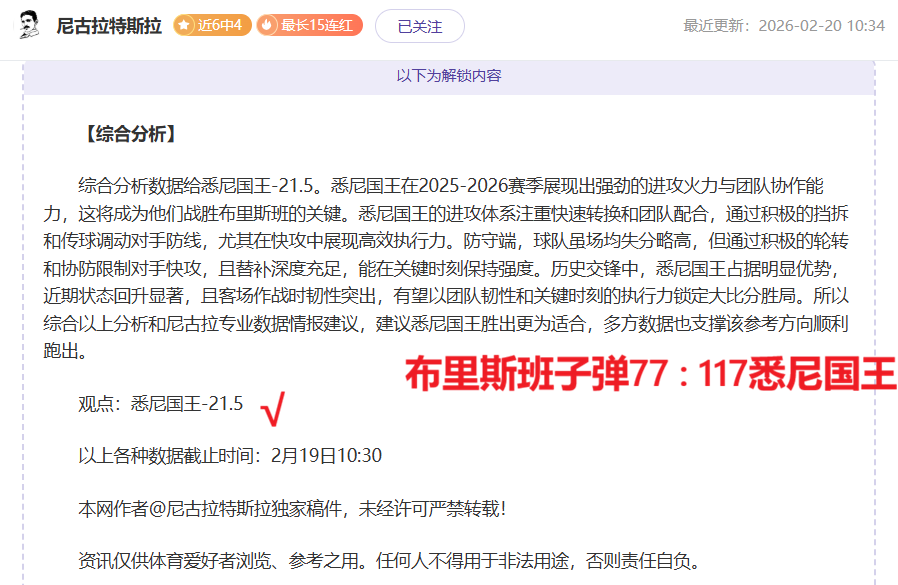Viewport: 898px width, 585px height.
Task: Click the 以下为解锁内容 banner
Action: point(449,76)
